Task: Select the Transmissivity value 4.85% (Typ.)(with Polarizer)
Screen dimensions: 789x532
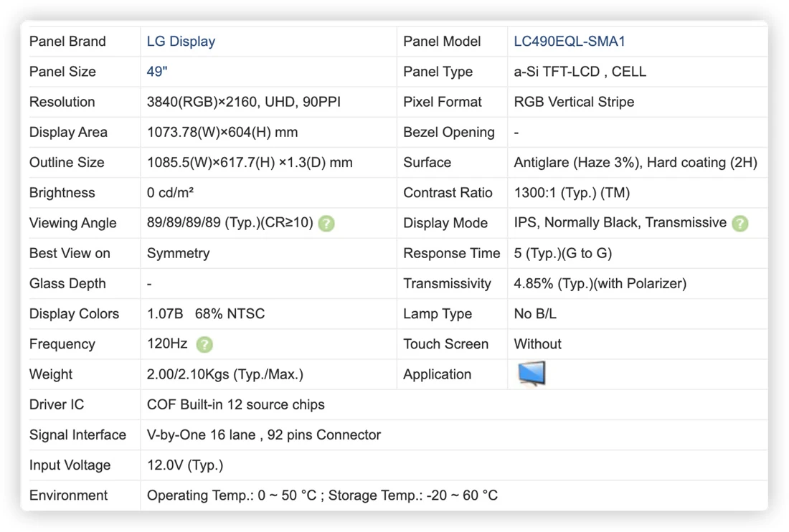Action: (600, 284)
